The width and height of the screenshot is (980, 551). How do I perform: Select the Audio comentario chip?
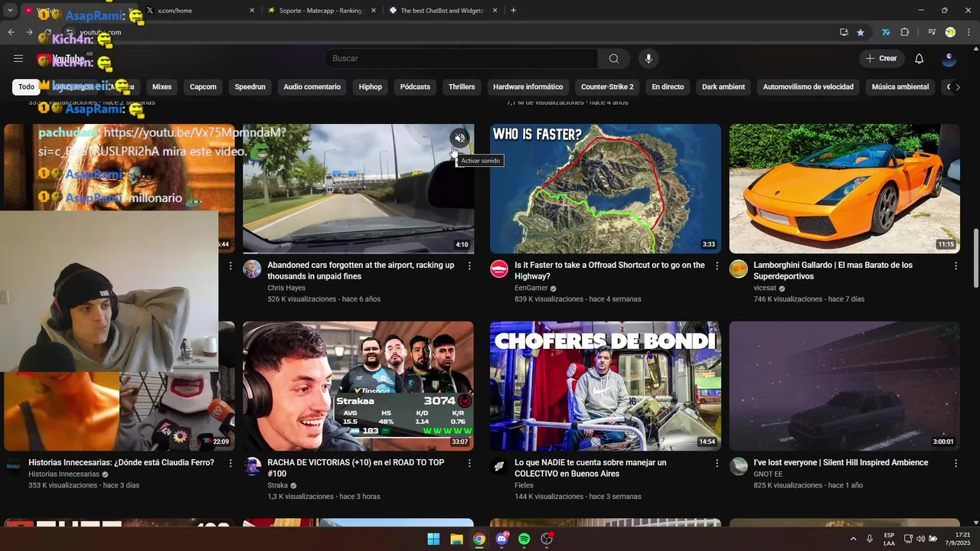click(312, 86)
